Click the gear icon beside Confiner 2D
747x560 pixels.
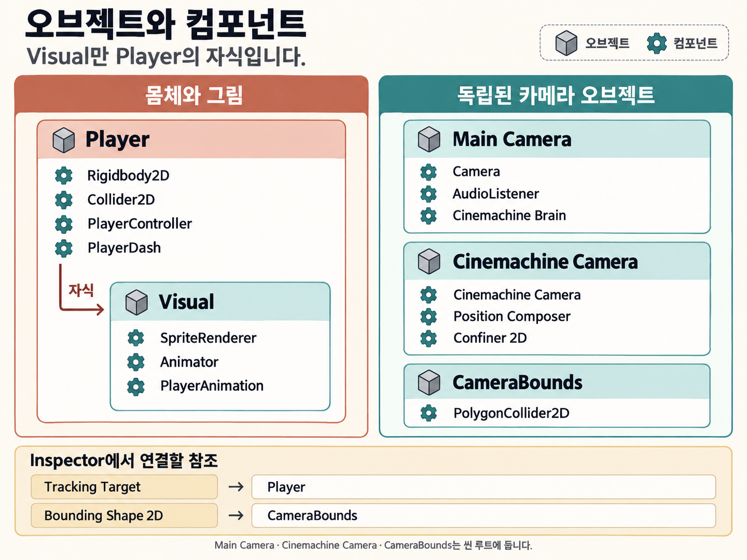pos(429,338)
